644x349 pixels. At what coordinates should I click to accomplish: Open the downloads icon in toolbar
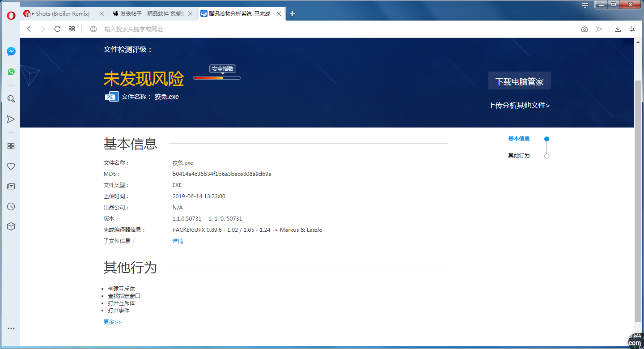[x=618, y=29]
